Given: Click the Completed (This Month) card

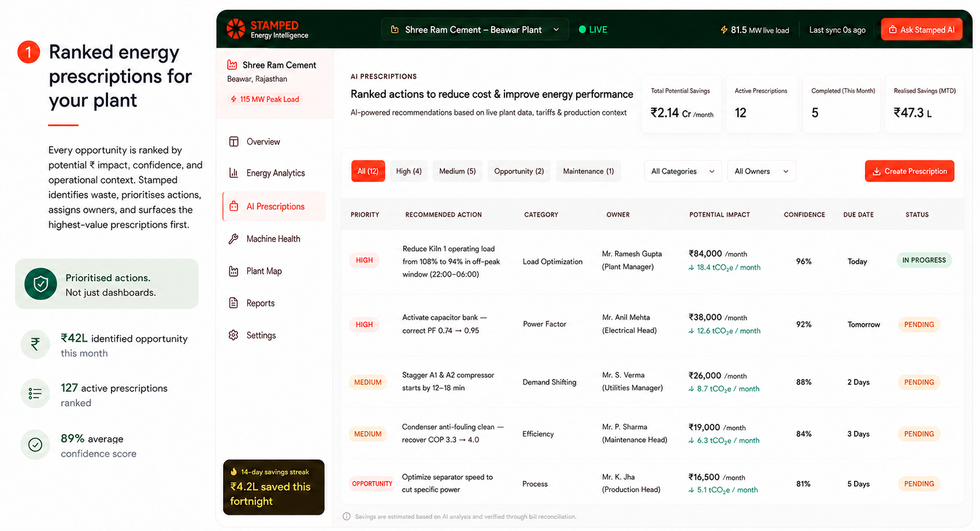Looking at the screenshot, I should pos(842,104).
